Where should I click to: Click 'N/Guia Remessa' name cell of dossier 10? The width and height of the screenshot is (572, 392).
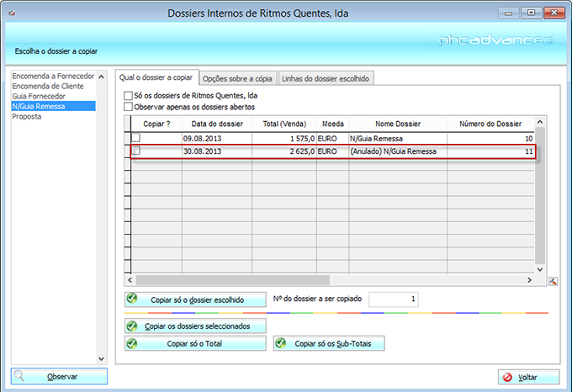398,139
